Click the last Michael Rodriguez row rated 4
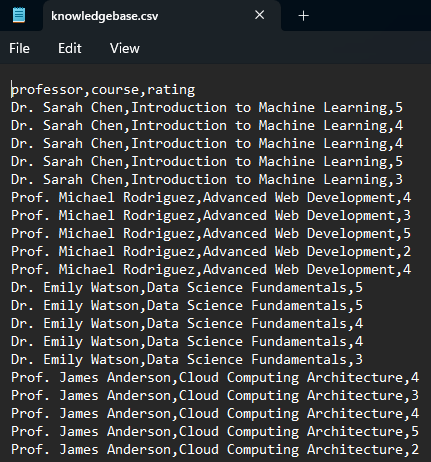The height and width of the screenshot is (462, 431). [211, 270]
